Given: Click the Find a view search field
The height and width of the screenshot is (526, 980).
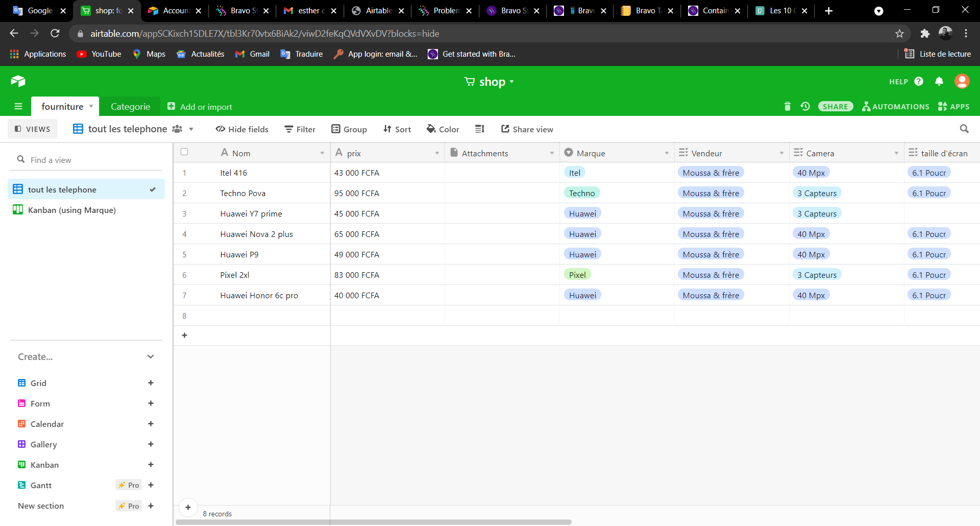Looking at the screenshot, I should coord(86,160).
